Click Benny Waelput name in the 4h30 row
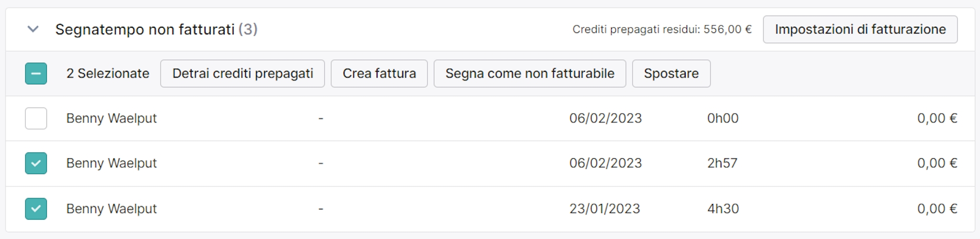This screenshot has height=239, width=980. (x=111, y=209)
